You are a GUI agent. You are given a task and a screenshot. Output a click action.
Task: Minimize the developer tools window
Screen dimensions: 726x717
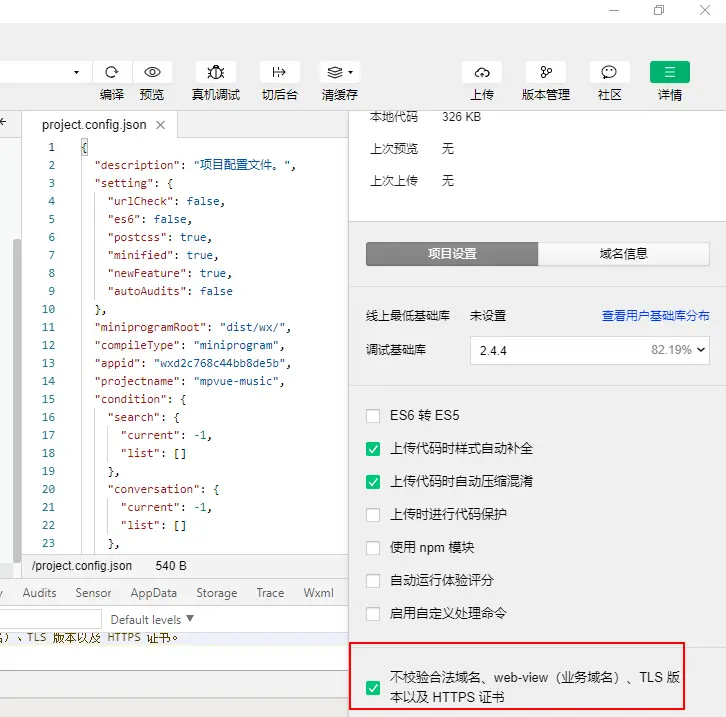click(614, 10)
